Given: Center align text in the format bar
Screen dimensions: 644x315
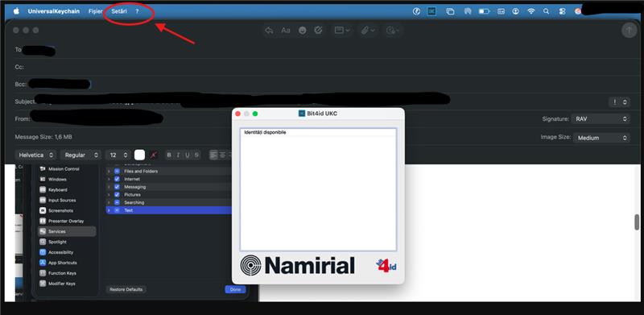Looking at the screenshot, I should pos(222,155).
